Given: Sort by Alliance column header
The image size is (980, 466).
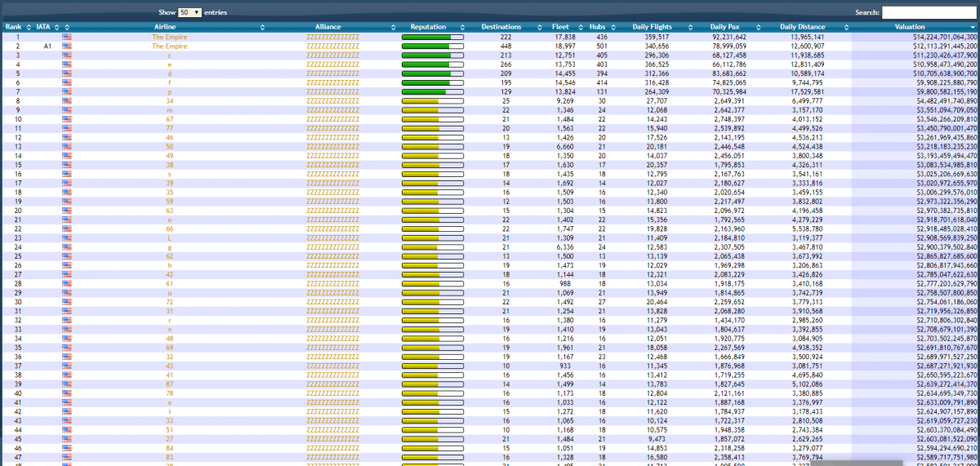Looking at the screenshot, I should tap(327, 27).
